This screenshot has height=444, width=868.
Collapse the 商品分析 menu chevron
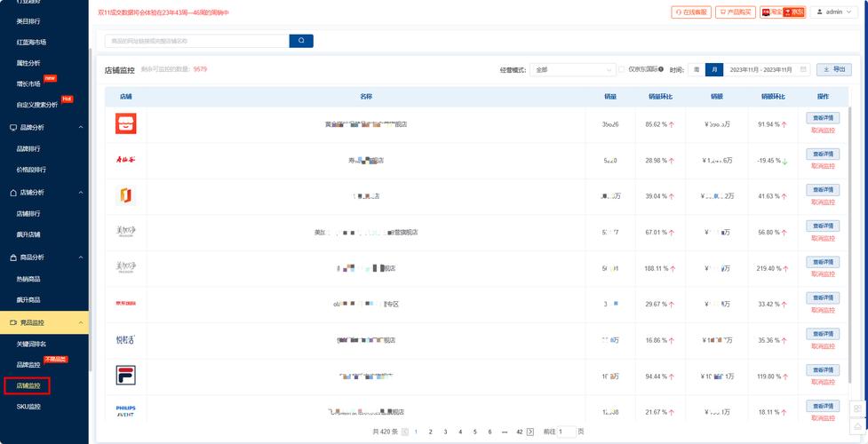pos(81,258)
